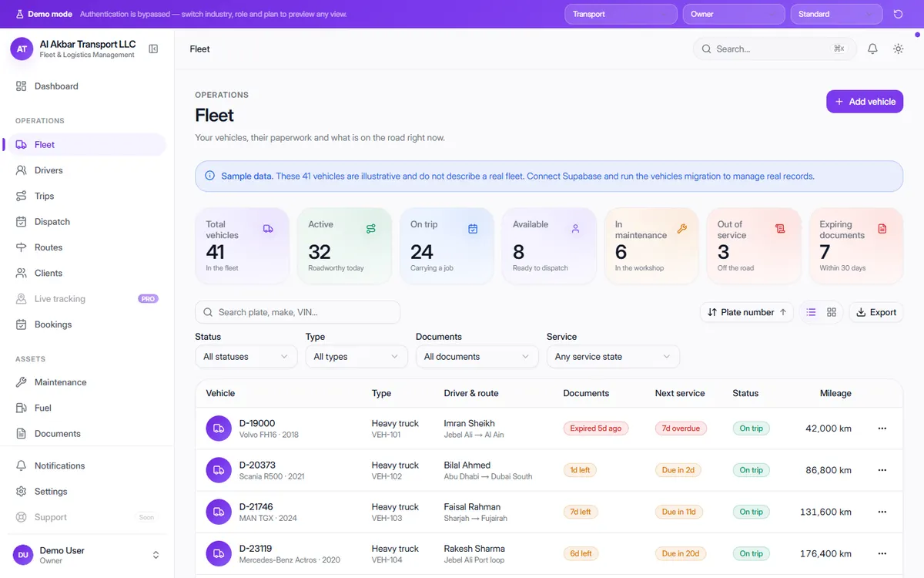Open row menu for D-23119
Image resolution: width=924 pixels, height=578 pixels.
[x=882, y=553]
